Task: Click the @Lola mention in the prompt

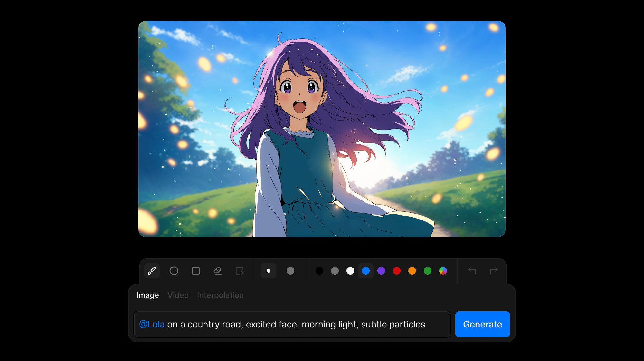Action: 152,324
